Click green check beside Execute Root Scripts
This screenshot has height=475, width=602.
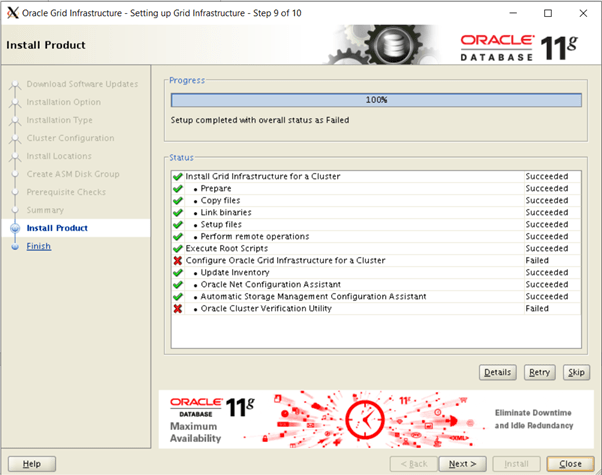[x=178, y=249]
